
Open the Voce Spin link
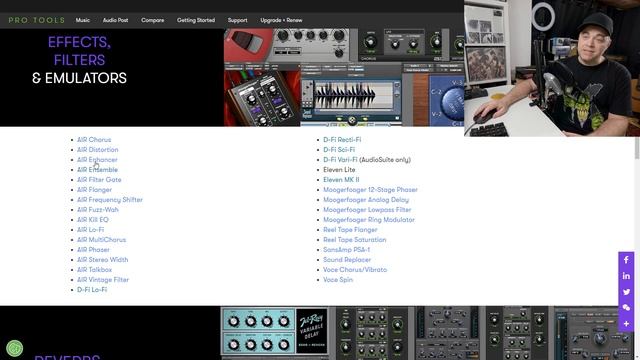[x=338, y=280]
